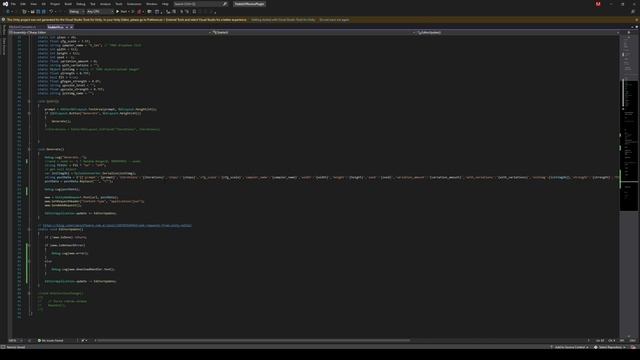Collapse the EditorUpdate method outline

point(29,229)
